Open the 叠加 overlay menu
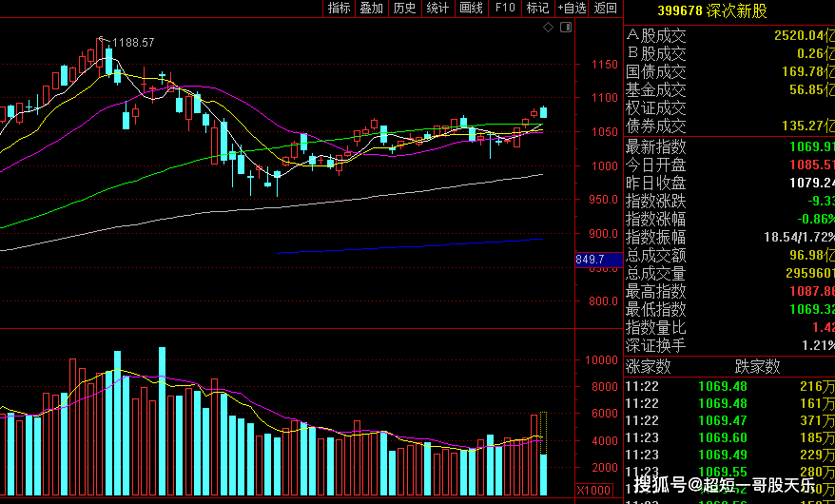 372,8
